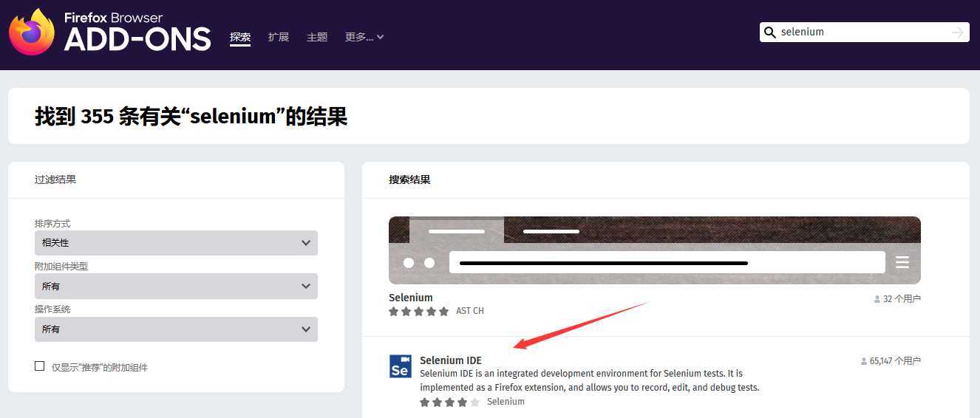The height and width of the screenshot is (418, 980).
Task: Click the Selenium author name under Selenium IDE
Action: click(506, 402)
